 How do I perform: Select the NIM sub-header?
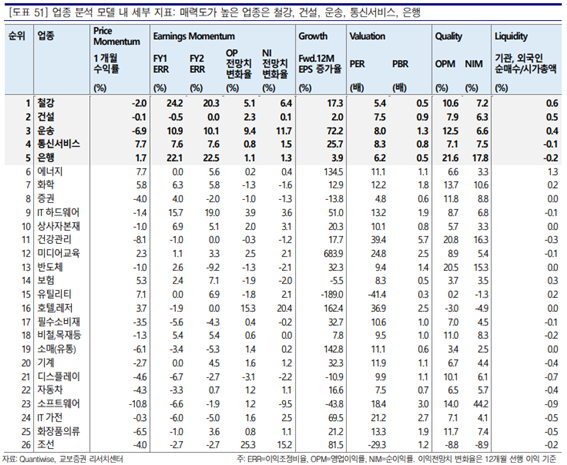(x=474, y=64)
